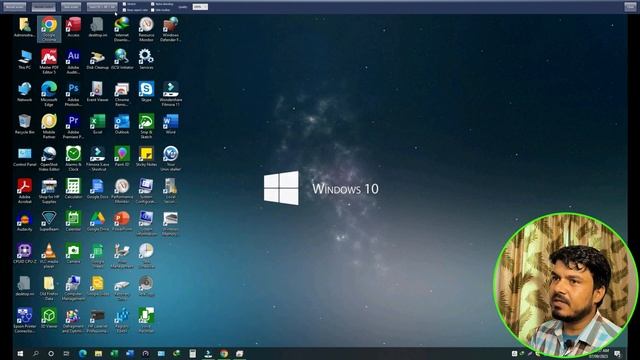Select the Services gear desktop icon
This screenshot has width=640, height=360.
point(146,60)
